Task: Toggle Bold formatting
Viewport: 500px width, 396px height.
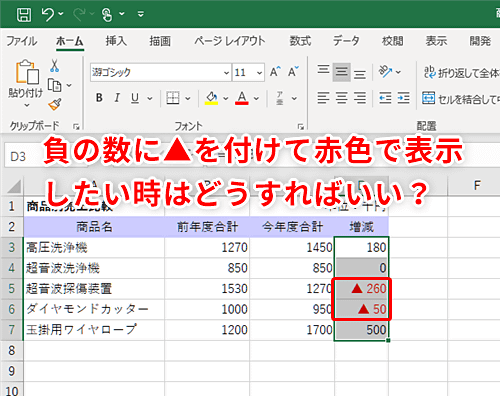Action: [99, 98]
